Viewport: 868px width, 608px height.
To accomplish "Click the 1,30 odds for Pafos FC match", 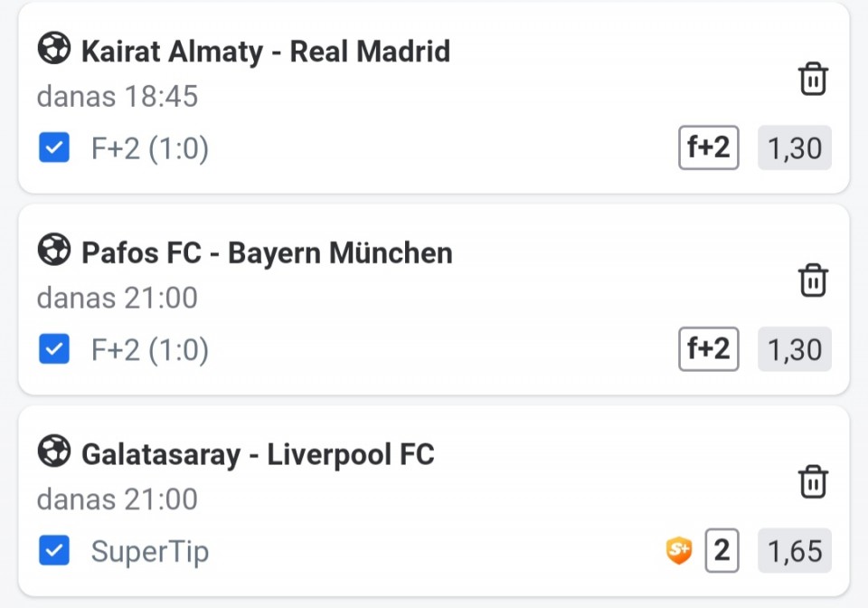I will [795, 349].
